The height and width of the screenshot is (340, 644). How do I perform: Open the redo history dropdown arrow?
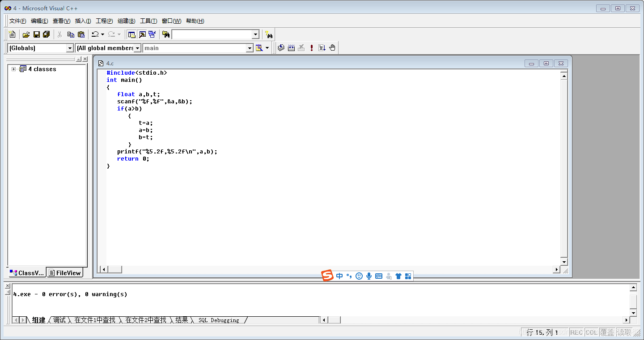119,34
